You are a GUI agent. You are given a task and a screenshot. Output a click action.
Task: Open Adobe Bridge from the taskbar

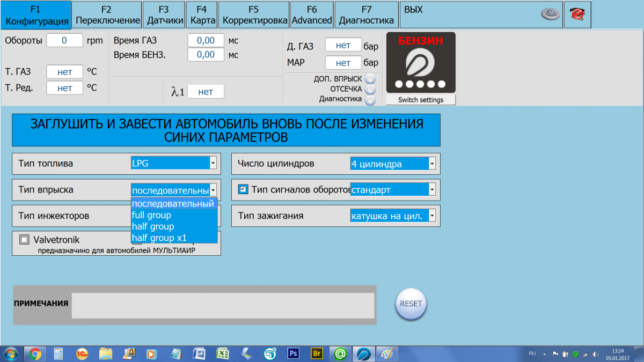(x=316, y=353)
